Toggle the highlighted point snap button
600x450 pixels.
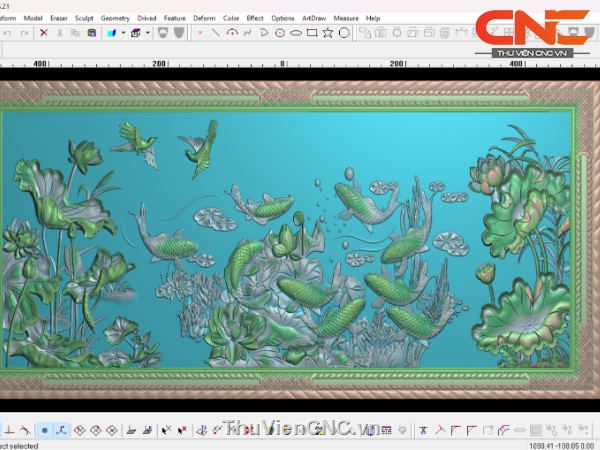(44, 430)
